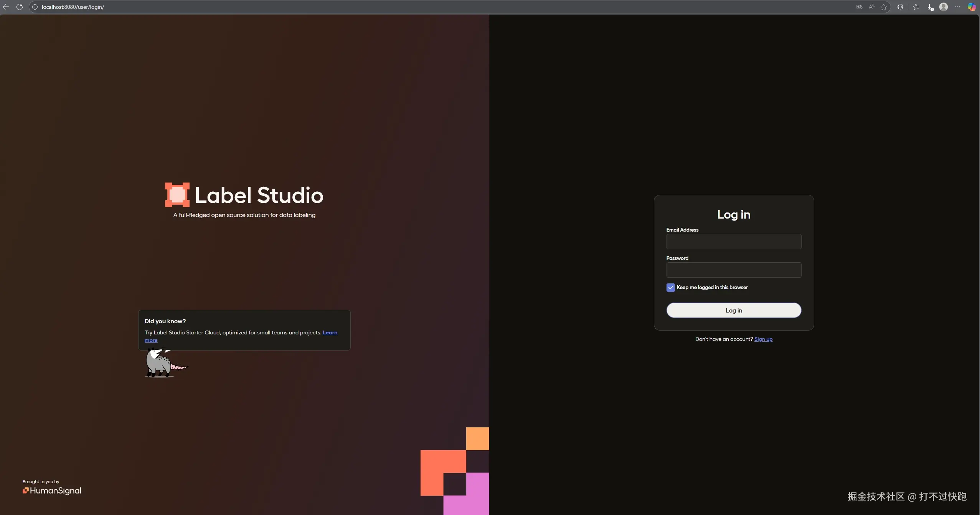Open the browser settings and more menu

pyautogui.click(x=957, y=7)
